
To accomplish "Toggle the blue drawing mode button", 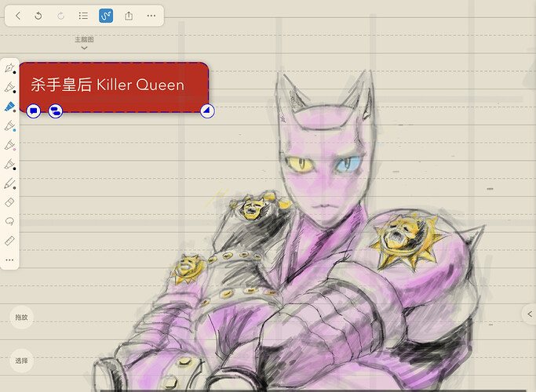I will click(106, 16).
